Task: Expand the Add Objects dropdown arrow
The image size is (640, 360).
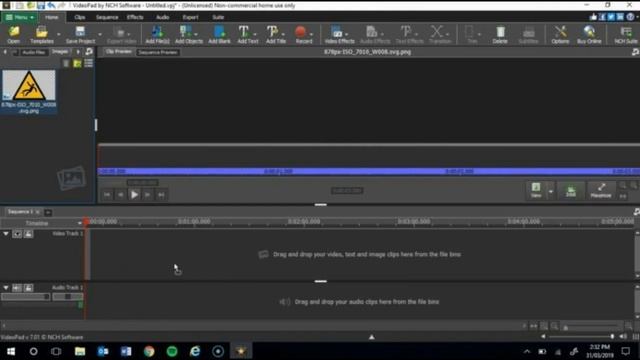Action: pos(196,34)
